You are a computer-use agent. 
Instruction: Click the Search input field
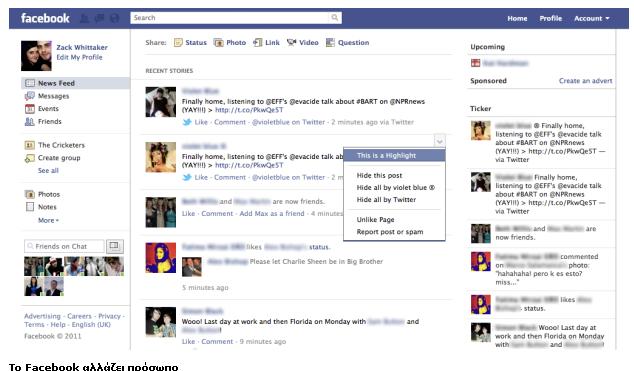tap(229, 17)
